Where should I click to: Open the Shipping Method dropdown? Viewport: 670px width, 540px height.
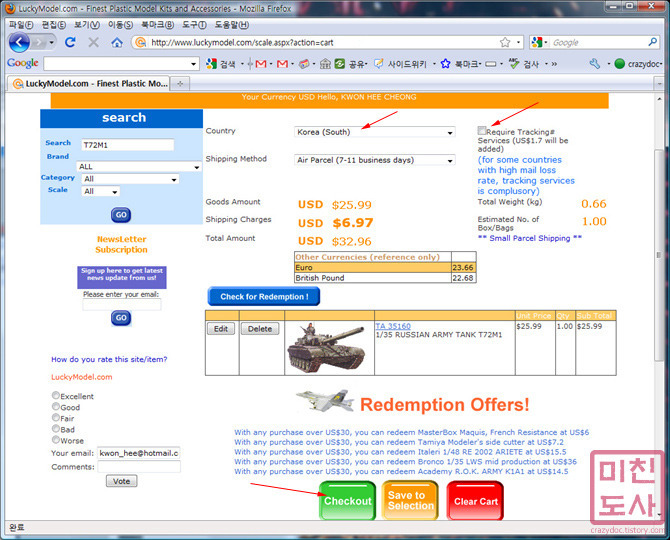375,160
